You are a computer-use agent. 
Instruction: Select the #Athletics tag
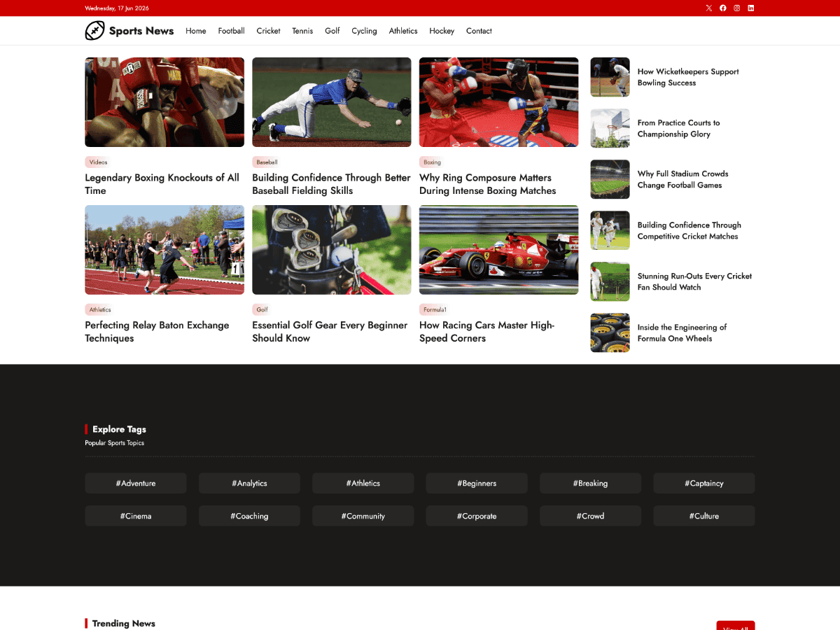pyautogui.click(x=363, y=483)
